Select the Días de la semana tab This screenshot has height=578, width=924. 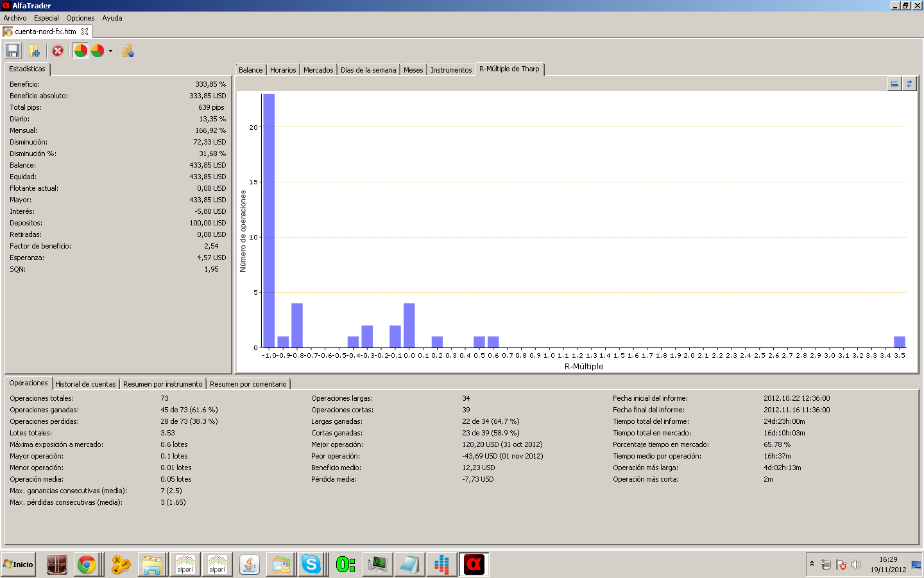tap(368, 70)
